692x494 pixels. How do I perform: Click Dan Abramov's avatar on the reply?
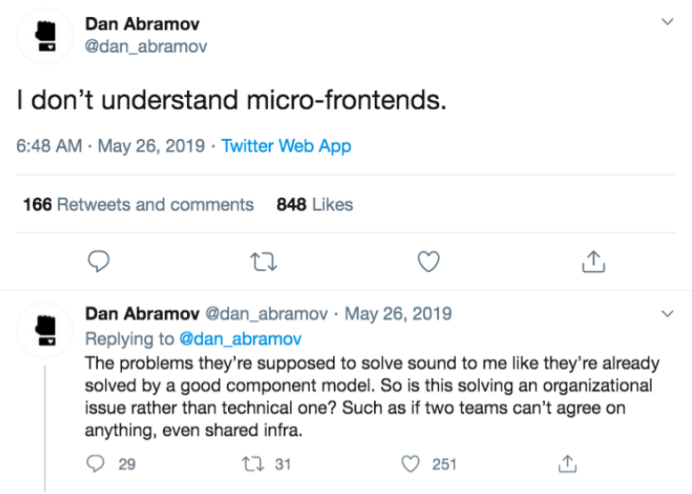45,329
